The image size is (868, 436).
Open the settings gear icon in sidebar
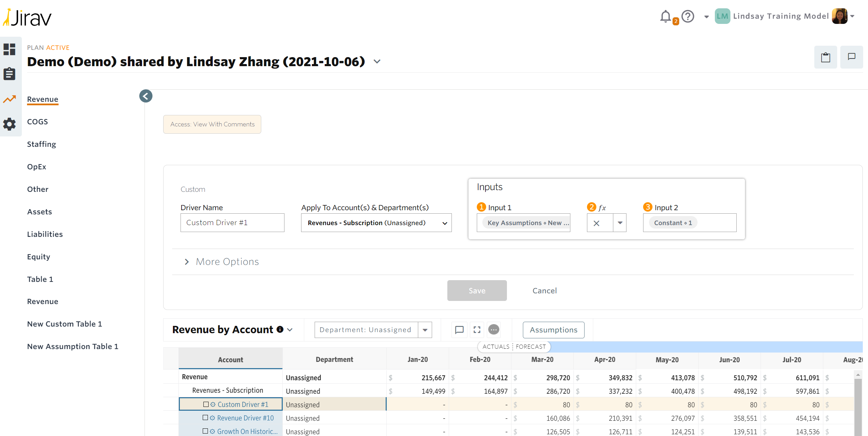tap(9, 124)
